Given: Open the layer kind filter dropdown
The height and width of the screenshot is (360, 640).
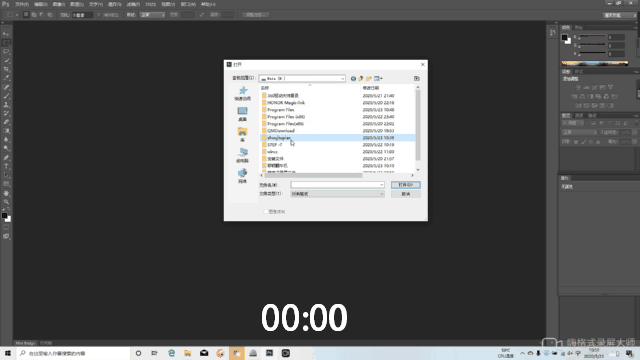Looking at the screenshot, I should pos(572,123).
